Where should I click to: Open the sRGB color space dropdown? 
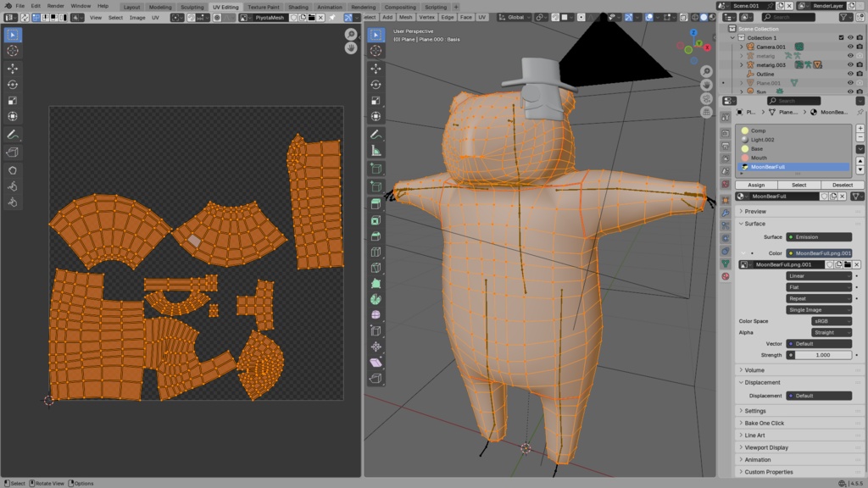[832, 321]
